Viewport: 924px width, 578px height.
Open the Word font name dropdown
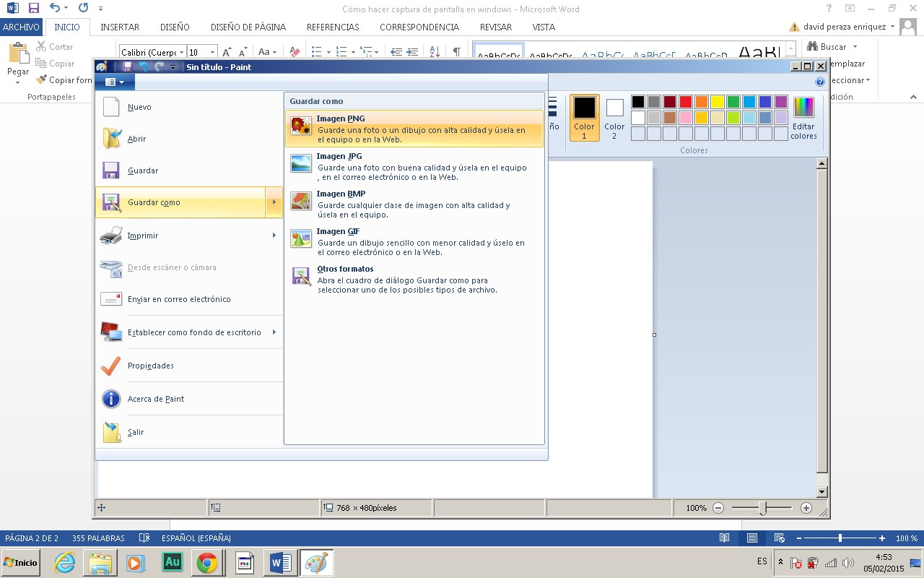(x=180, y=52)
